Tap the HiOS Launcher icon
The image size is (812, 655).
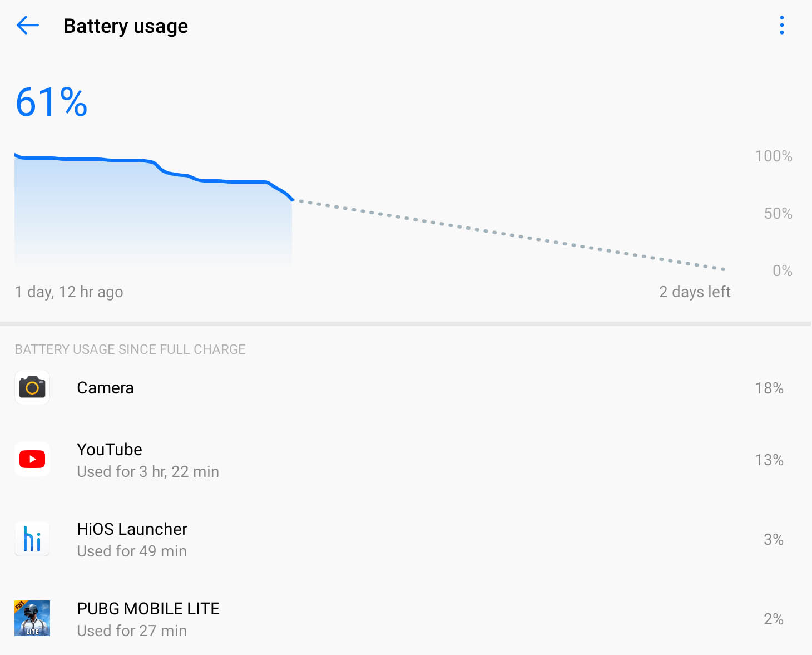[x=32, y=539]
